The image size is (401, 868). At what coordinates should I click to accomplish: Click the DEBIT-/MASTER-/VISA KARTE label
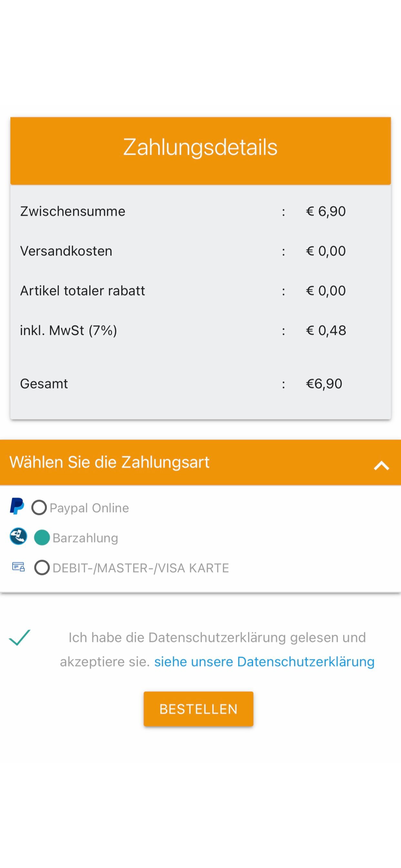tap(141, 568)
